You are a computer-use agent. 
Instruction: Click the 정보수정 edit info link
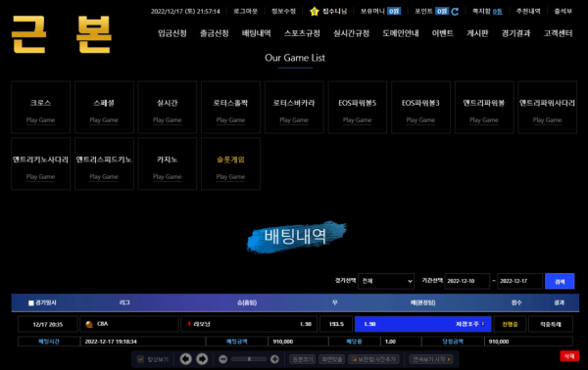[283, 11]
